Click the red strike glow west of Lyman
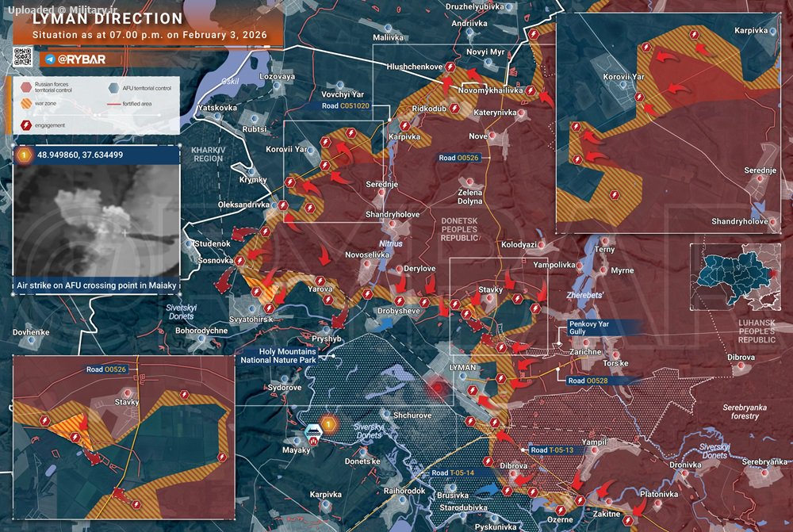 click(x=437, y=388)
